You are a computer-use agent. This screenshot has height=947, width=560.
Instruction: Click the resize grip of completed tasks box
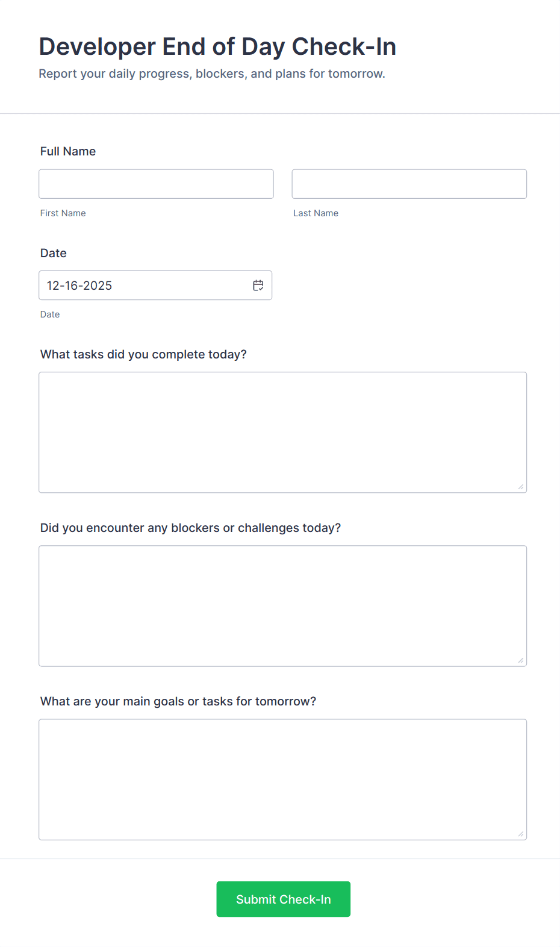[520, 486]
